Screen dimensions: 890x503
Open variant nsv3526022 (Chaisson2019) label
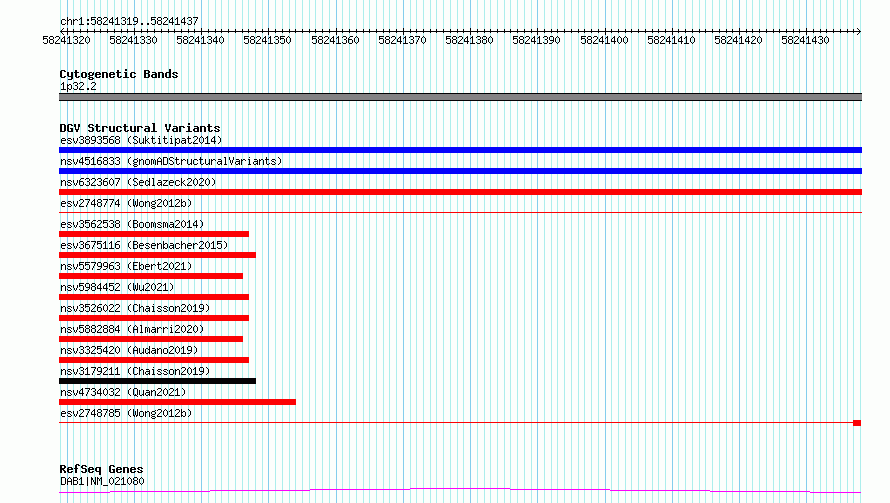tap(135, 308)
